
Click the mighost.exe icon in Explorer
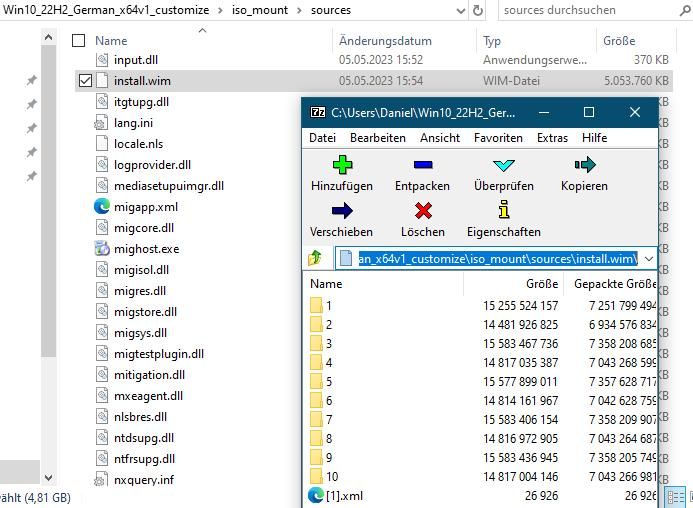102,248
